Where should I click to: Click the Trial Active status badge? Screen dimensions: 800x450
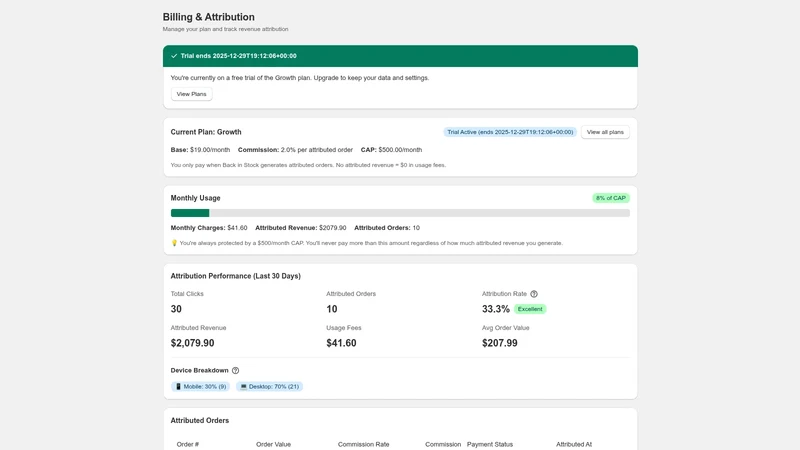pyautogui.click(x=510, y=132)
